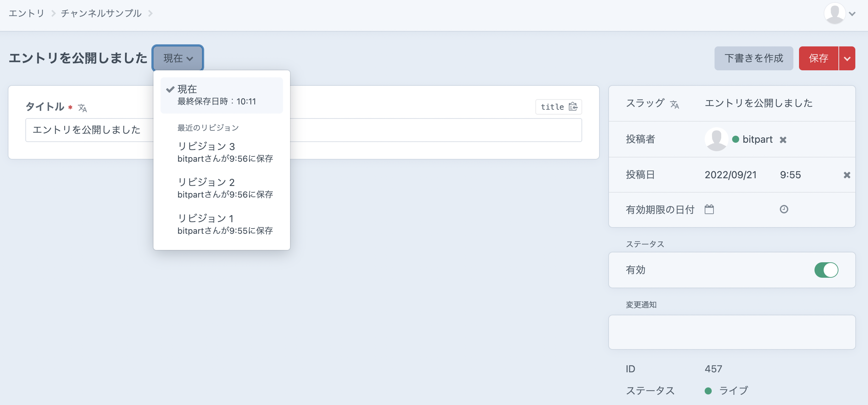
Task: Go to チャンネルサンプル breadcrumb link
Action: (x=101, y=13)
